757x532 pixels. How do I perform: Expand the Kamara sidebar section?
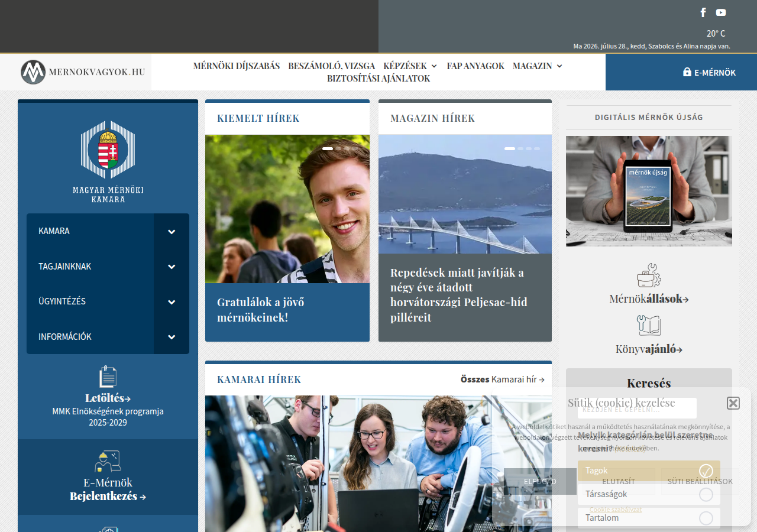pyautogui.click(x=172, y=232)
